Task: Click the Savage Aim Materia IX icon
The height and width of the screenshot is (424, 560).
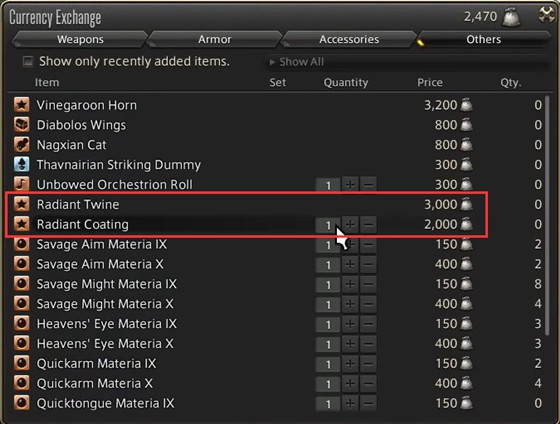Action: point(22,244)
